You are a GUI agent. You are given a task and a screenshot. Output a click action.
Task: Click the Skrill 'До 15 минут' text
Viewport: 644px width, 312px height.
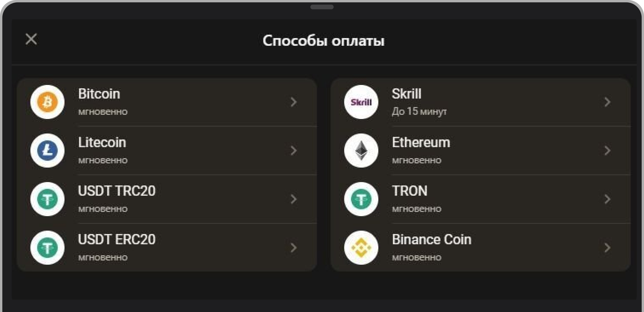pyautogui.click(x=419, y=111)
